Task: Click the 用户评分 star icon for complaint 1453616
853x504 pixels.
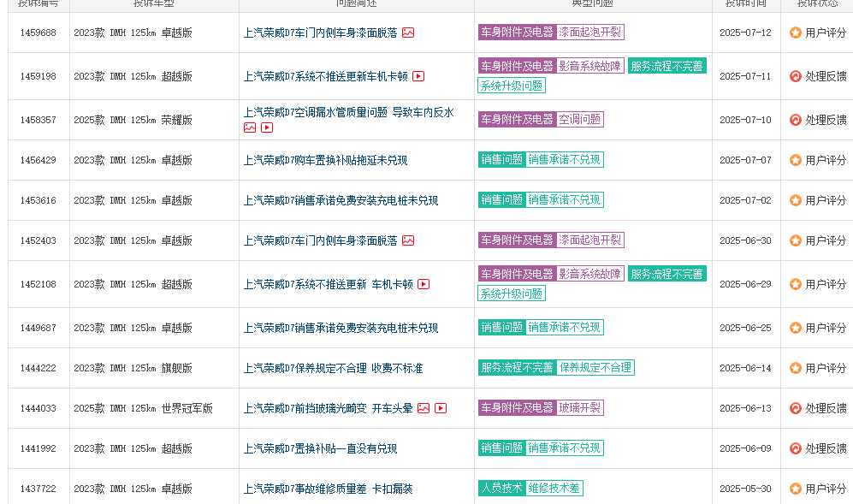Action: 796,200
